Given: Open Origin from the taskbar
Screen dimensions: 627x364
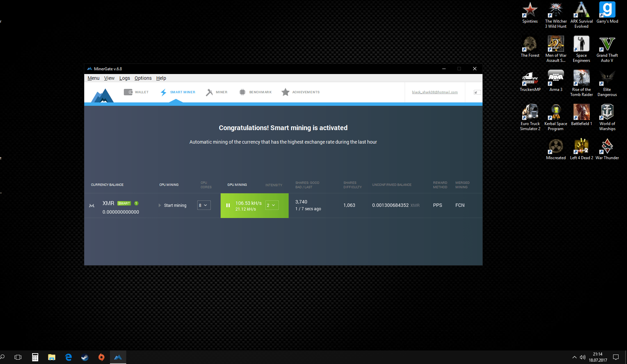Looking at the screenshot, I should (x=102, y=357).
